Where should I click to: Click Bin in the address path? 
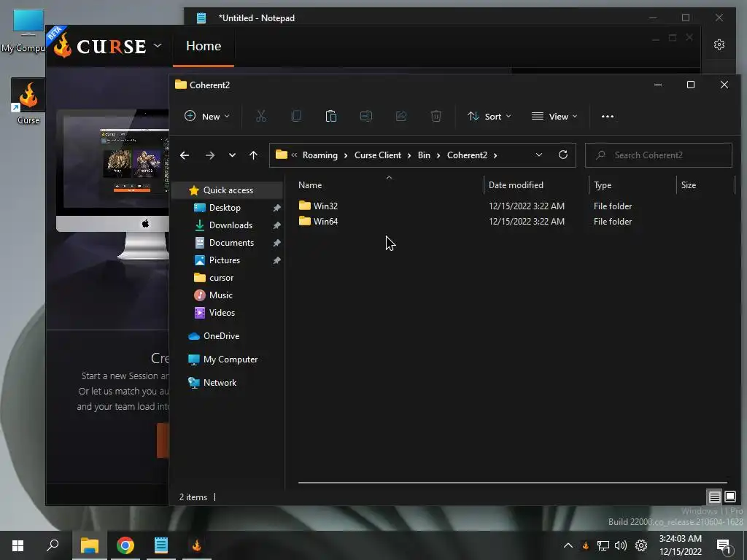tap(424, 155)
